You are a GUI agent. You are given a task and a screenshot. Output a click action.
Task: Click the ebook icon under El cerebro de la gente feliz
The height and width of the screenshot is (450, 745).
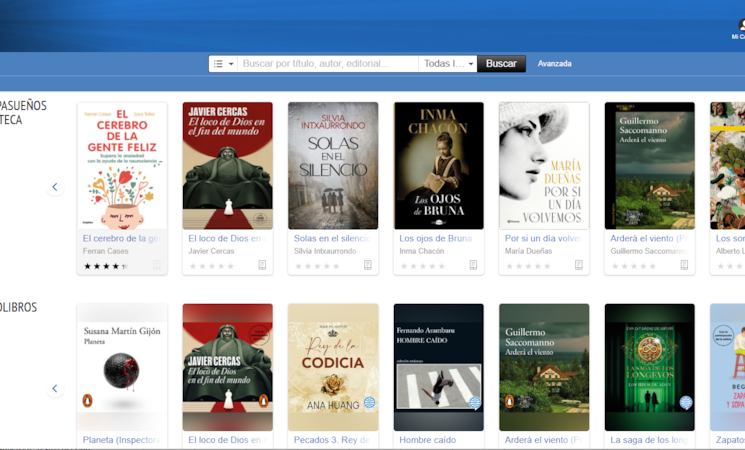pos(157,265)
